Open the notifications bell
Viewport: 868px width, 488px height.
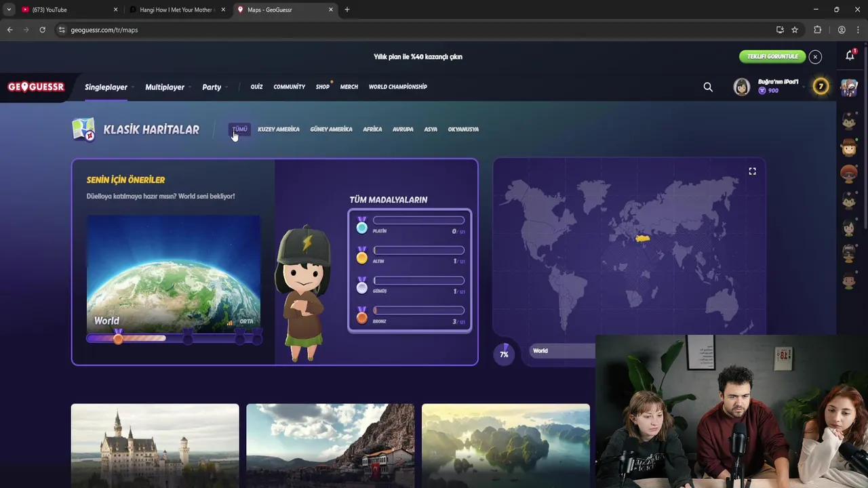pyautogui.click(x=850, y=56)
